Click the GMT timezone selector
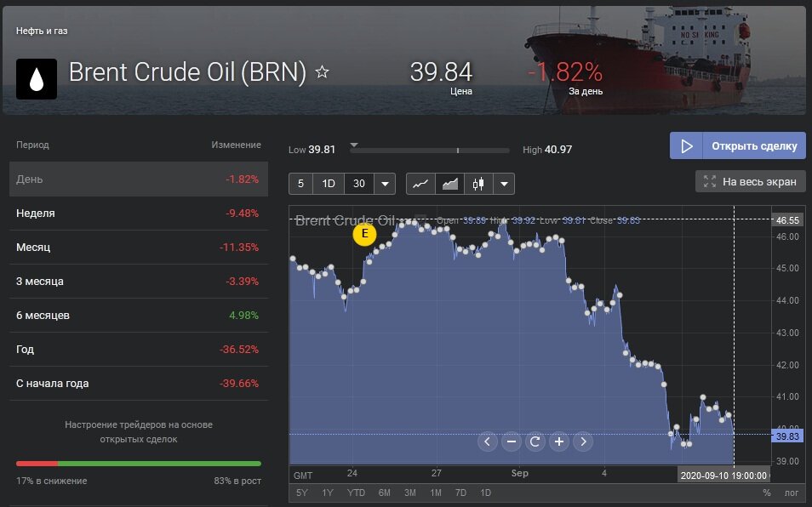Screen dimensions: 812x507 click(x=302, y=474)
